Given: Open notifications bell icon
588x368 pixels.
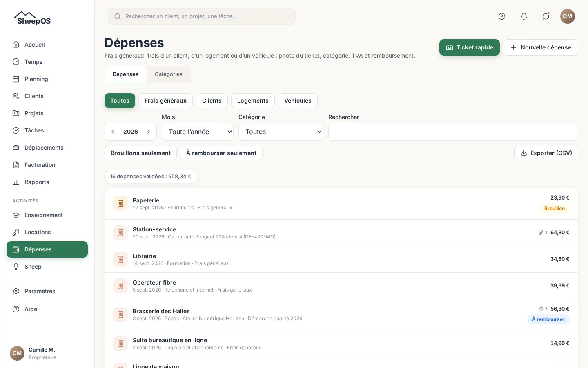Looking at the screenshot, I should pos(524,16).
